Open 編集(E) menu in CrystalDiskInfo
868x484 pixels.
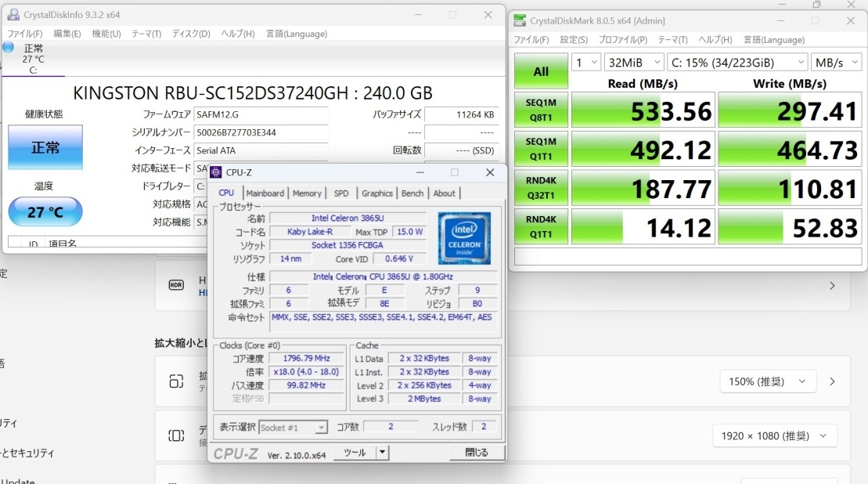tap(67, 34)
